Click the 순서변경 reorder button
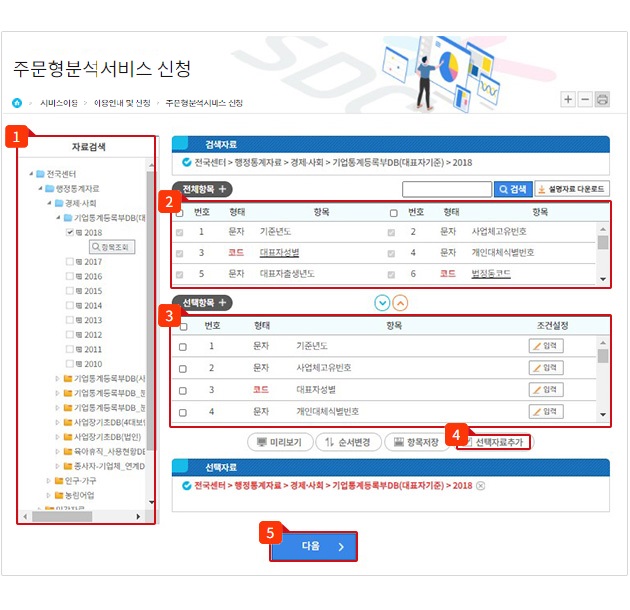The height and width of the screenshot is (610, 630). tap(348, 442)
